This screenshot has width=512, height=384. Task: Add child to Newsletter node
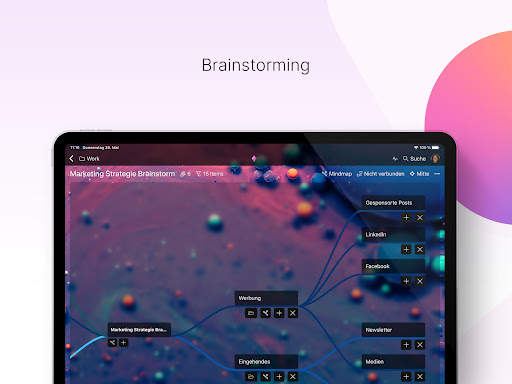tap(406, 345)
